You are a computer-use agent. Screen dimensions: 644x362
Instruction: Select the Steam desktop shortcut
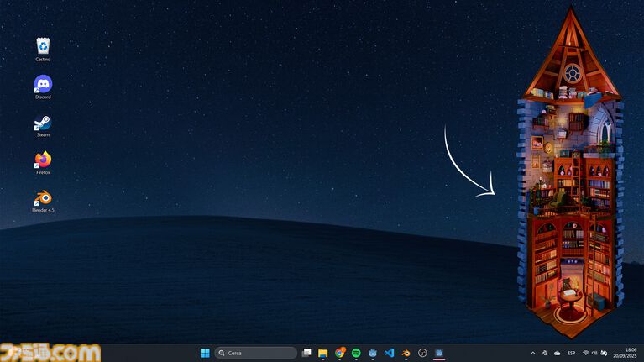click(43, 125)
